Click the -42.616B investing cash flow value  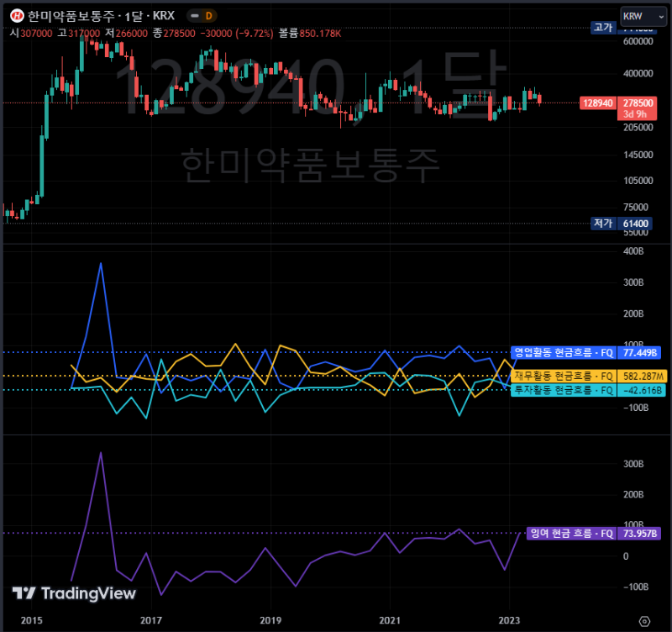pyautogui.click(x=642, y=390)
